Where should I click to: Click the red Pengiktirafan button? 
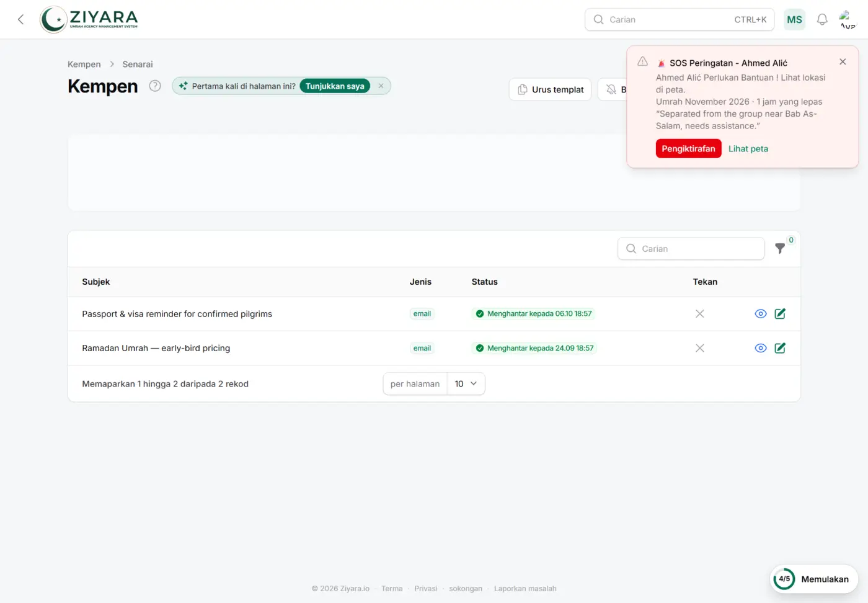[x=688, y=149]
